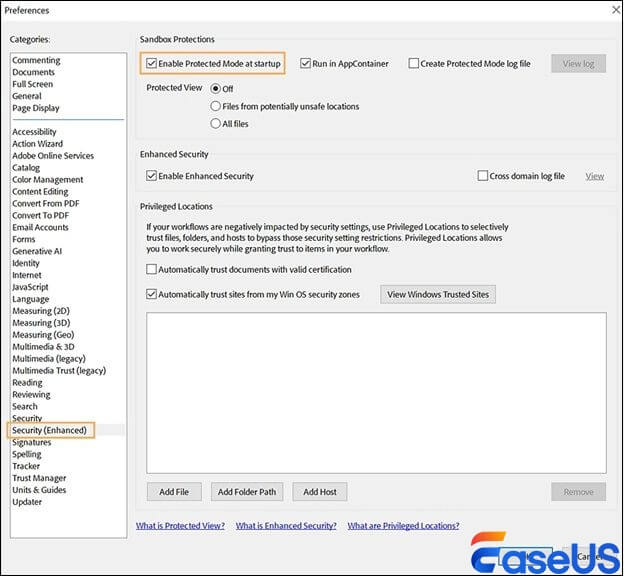Select Measuring (Geo) category
Image resolution: width=624 pixels, height=576 pixels.
(43, 335)
